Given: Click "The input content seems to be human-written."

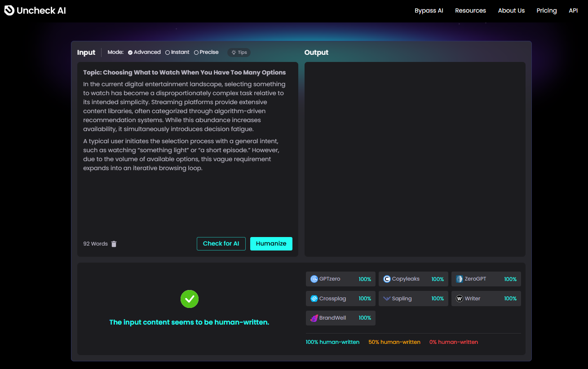Looking at the screenshot, I should click(190, 322).
